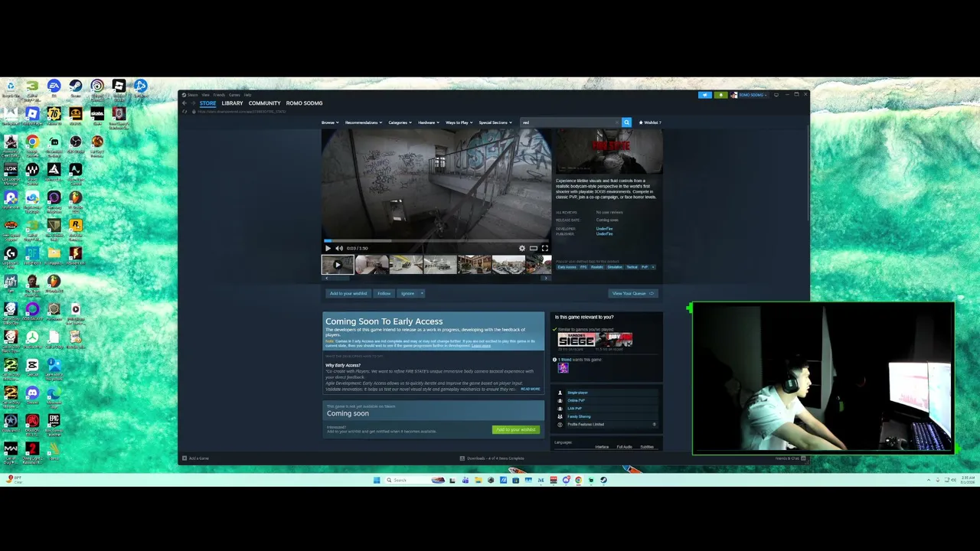Open Downloads status in the Steam footer
This screenshot has width=980, height=551.
492,458
